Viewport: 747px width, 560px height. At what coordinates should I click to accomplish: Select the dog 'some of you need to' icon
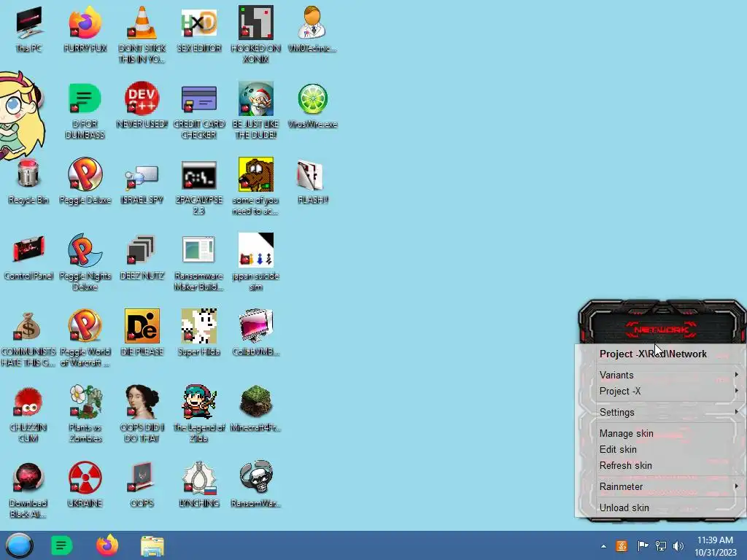tap(256, 187)
